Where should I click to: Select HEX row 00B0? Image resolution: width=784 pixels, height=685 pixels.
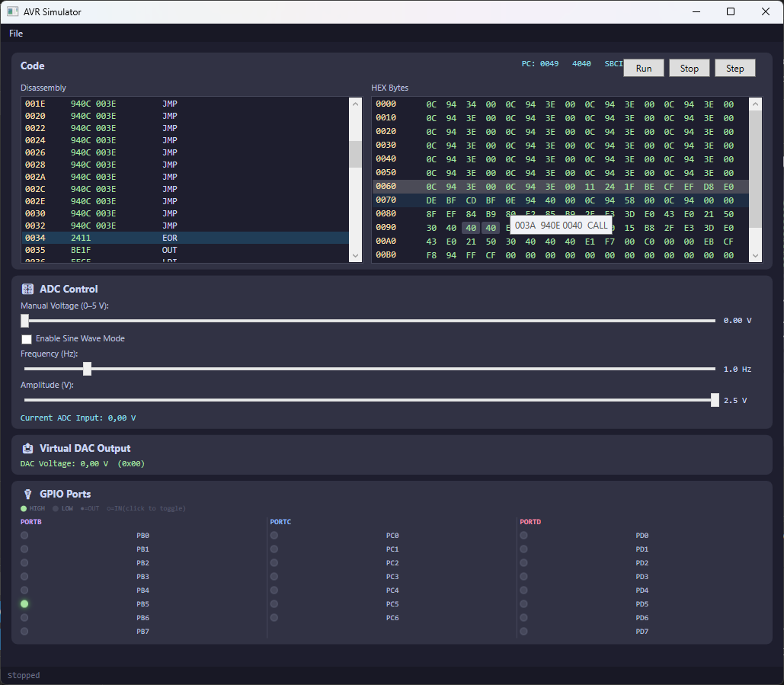tap(561, 255)
